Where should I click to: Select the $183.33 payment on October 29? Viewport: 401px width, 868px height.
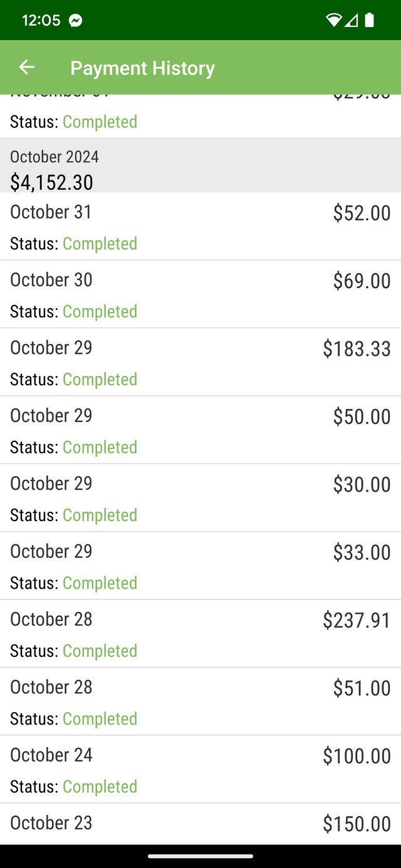[x=200, y=362]
